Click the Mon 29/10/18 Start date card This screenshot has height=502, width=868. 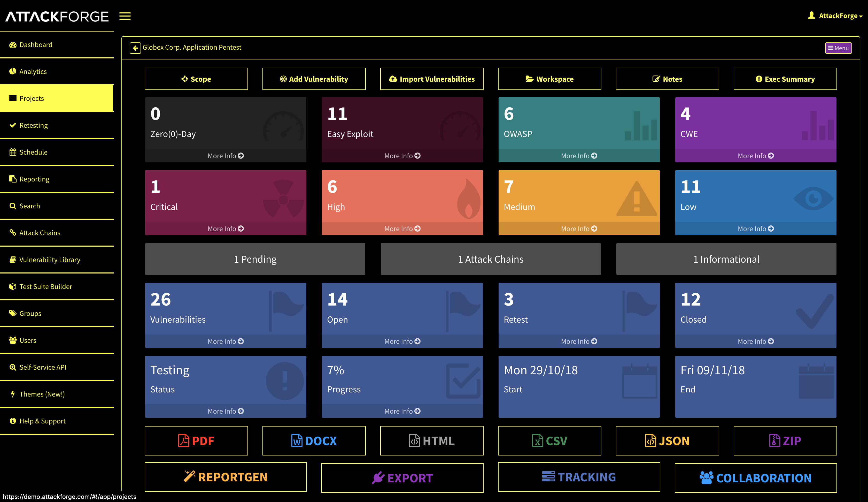click(x=579, y=387)
